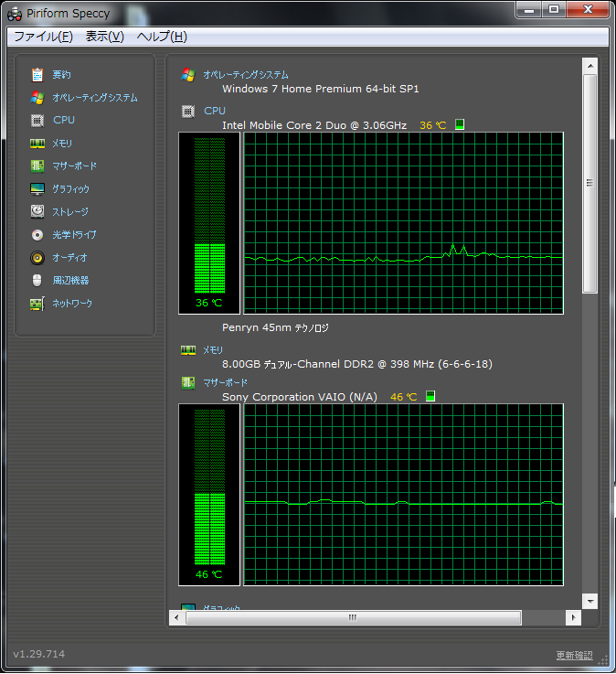
Task: Click the yellow 46 ℃ motherboard temperature value
Action: coord(404,397)
